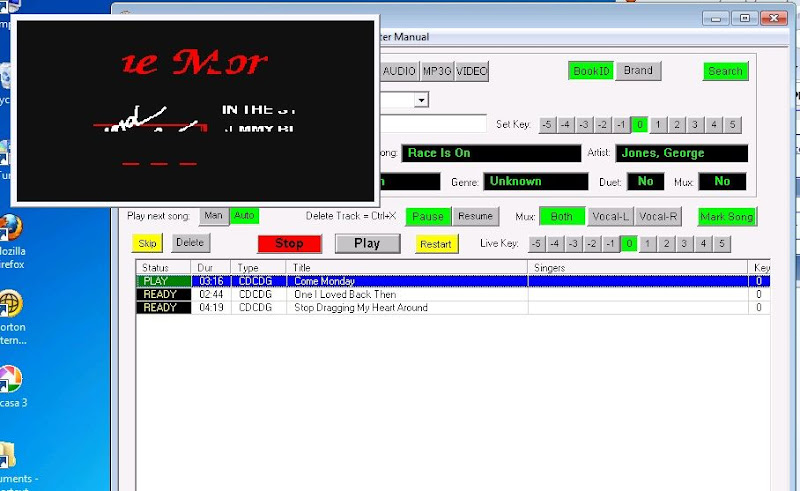The width and height of the screenshot is (800, 491).
Task: Click the artist field Jones, George
Action: point(682,153)
